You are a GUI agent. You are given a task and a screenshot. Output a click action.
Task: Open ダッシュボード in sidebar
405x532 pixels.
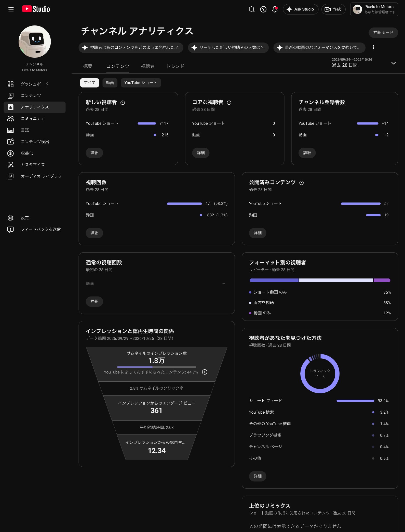35,84
